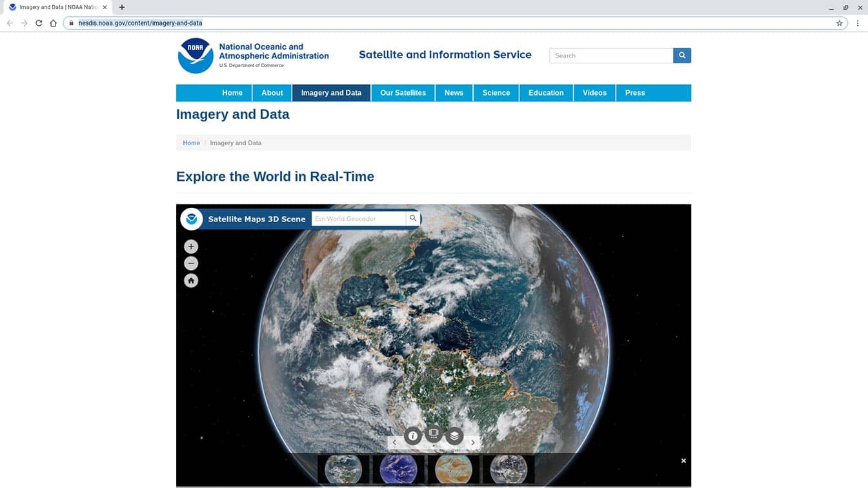
Task: Submit the site search with blue button
Action: tap(682, 56)
